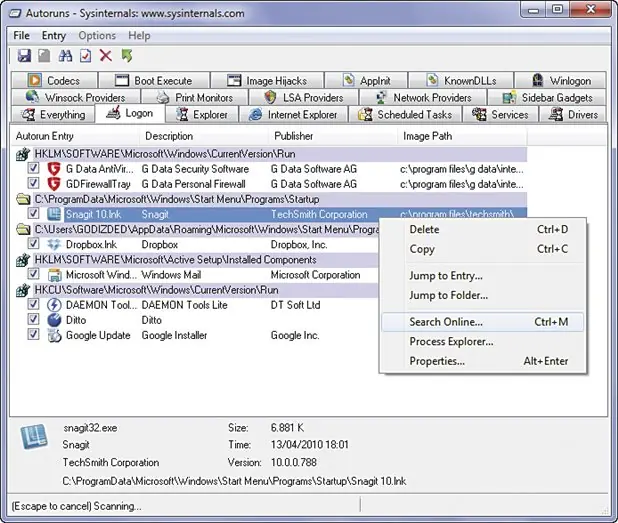Click the Properties checkmark page toolbar icon

(x=85, y=56)
